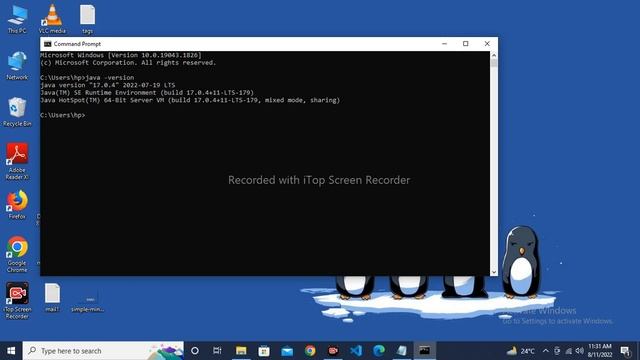Open Cortana from the taskbar
This screenshot has height=360, width=640.
(195, 351)
